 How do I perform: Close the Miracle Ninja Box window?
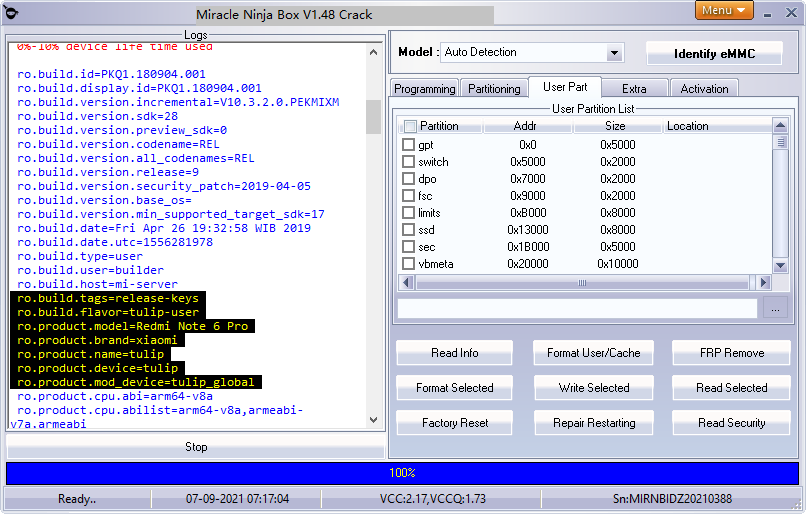pyautogui.click(x=792, y=13)
